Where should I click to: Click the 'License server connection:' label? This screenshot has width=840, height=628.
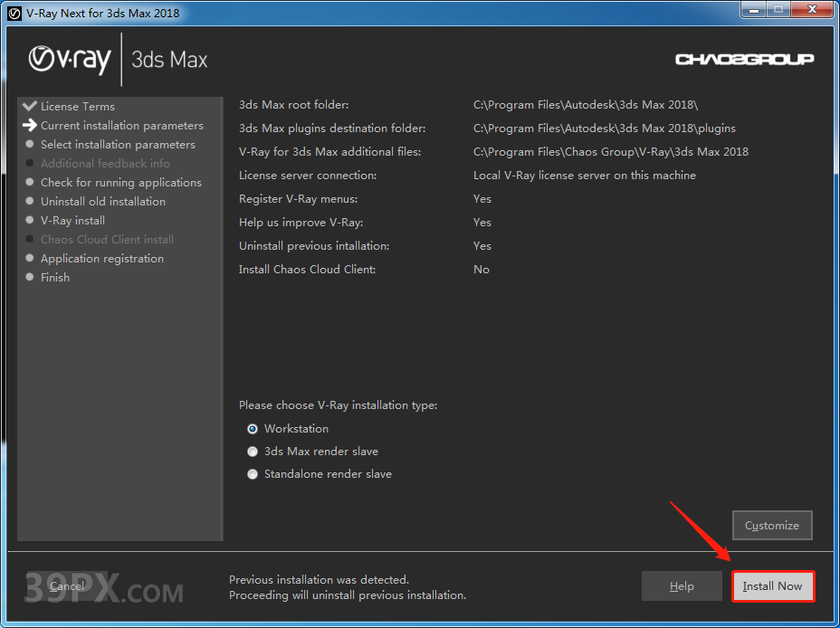pyautogui.click(x=308, y=176)
